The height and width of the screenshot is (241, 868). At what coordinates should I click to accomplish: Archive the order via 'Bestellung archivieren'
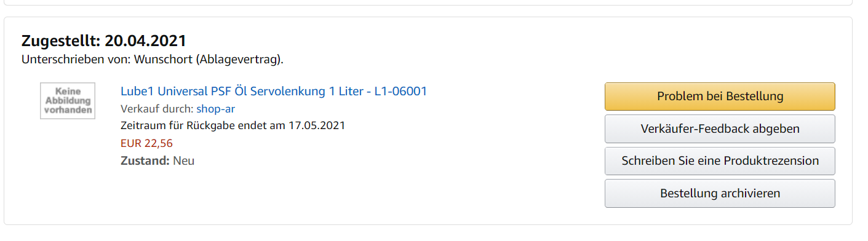pyautogui.click(x=720, y=194)
